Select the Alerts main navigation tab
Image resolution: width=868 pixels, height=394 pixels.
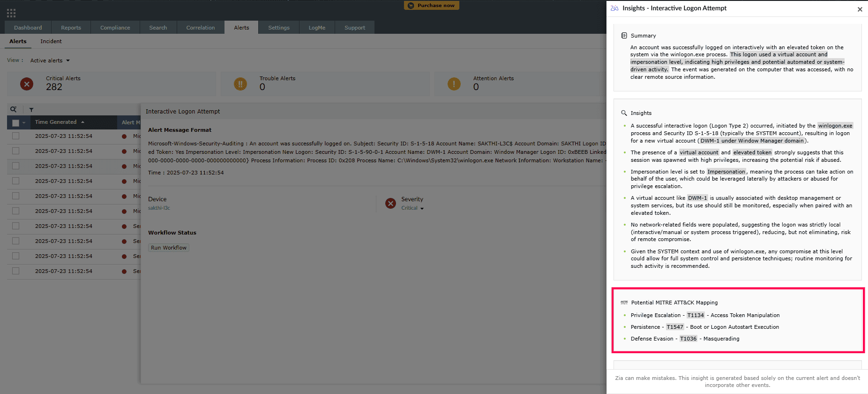click(x=242, y=28)
